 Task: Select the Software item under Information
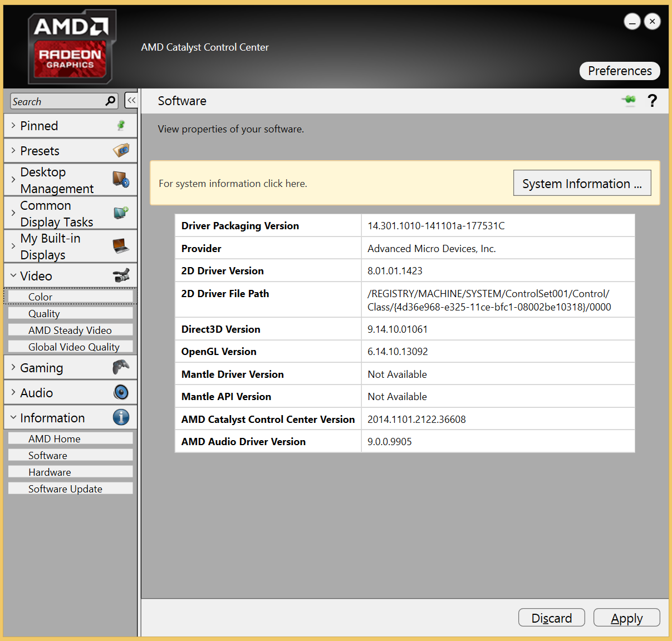[70, 455]
